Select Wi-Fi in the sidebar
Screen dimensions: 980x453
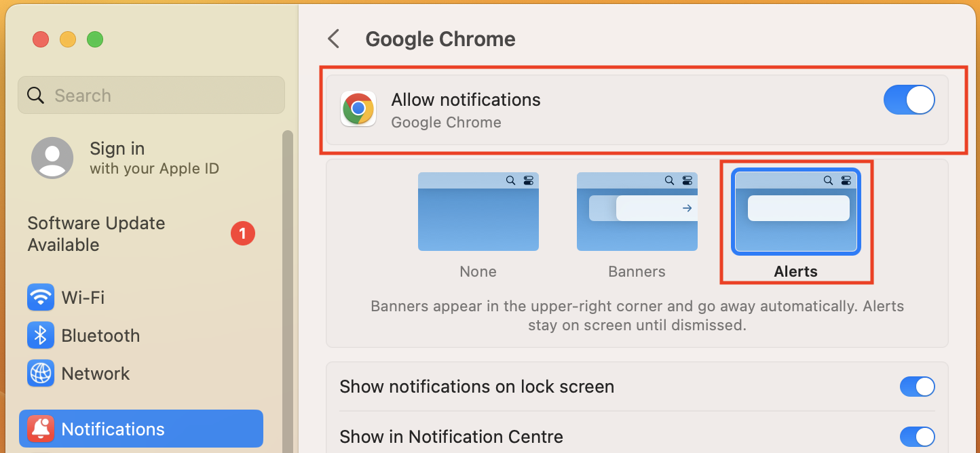[x=141, y=297]
